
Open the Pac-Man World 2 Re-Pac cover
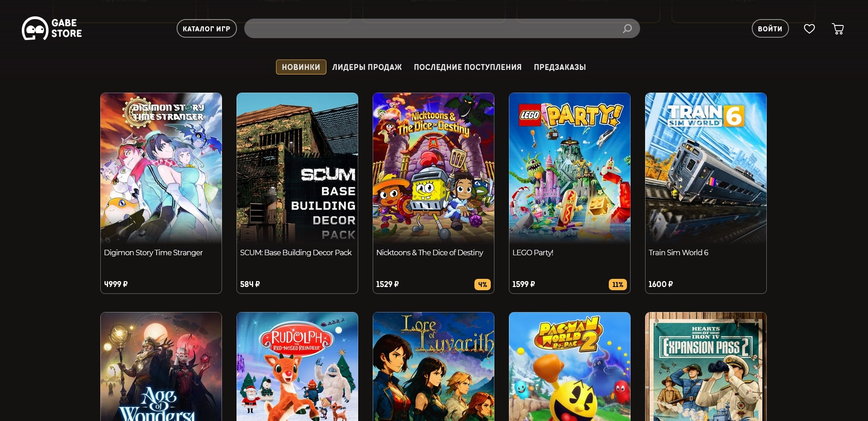tap(570, 367)
